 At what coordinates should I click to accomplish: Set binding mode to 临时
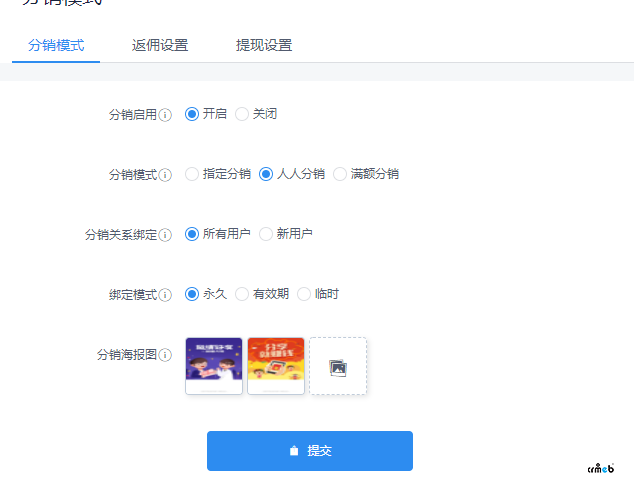(304, 294)
